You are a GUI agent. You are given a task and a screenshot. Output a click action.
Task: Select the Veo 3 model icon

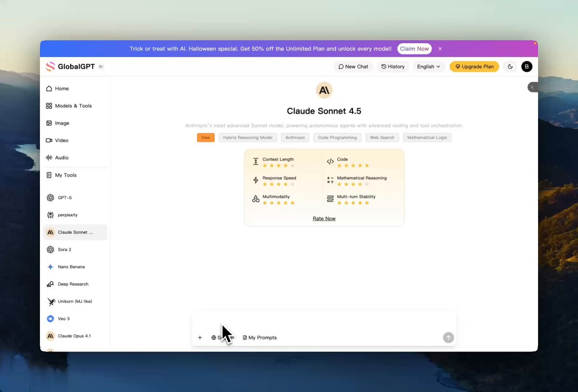click(50, 319)
